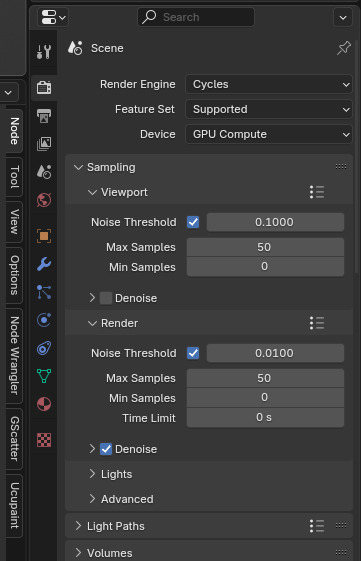Select the GScatter sidebar tab
Screen dimensions: 361x561
(x=14, y=439)
